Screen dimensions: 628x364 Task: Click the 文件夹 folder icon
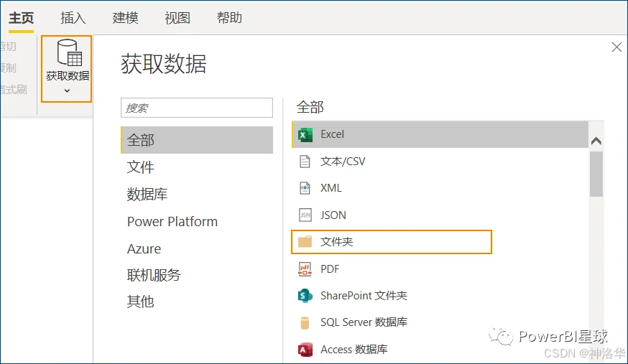point(305,242)
